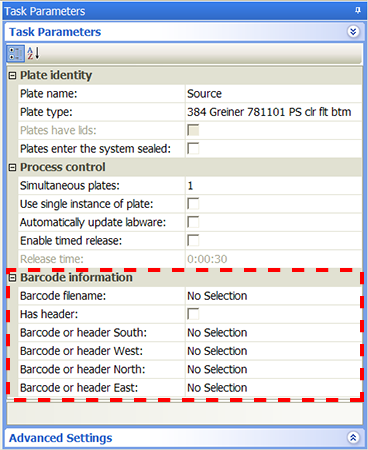Toggle Automatically update labware checkbox

193,222
